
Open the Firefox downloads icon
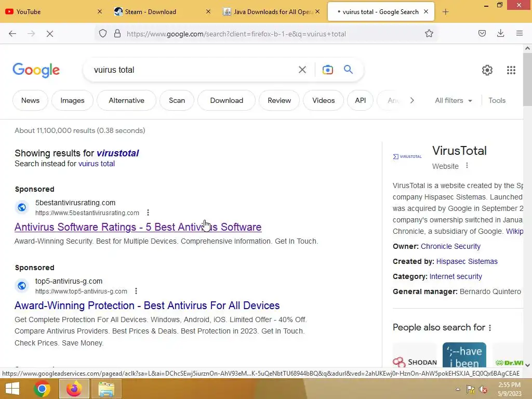[x=500, y=33]
